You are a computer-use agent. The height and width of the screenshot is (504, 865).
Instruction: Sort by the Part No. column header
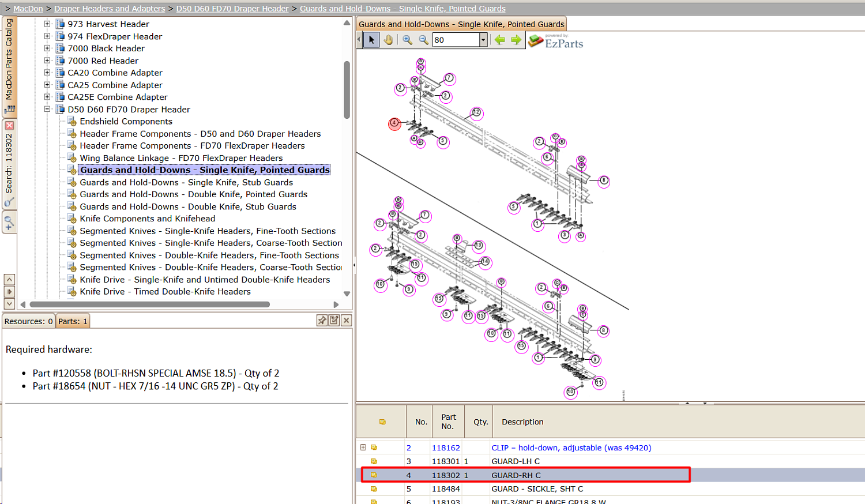coord(448,422)
